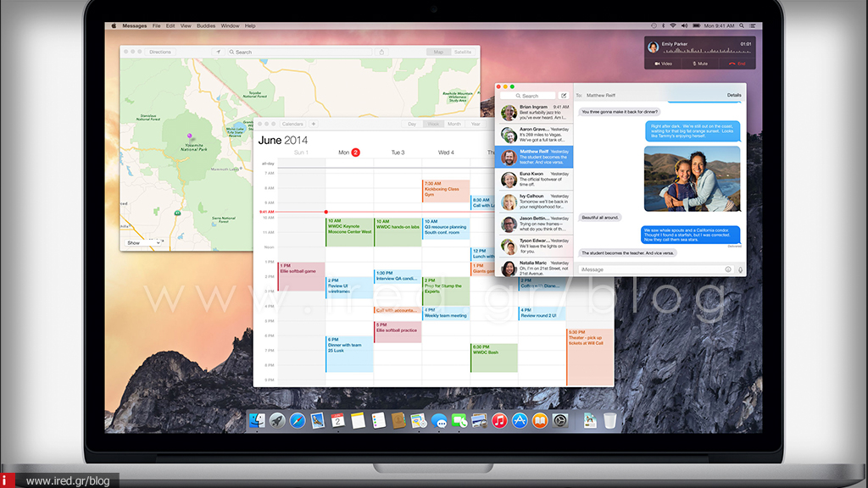Click emoji smiley icon in iMessage field
The height and width of the screenshot is (488, 868).
tap(728, 269)
